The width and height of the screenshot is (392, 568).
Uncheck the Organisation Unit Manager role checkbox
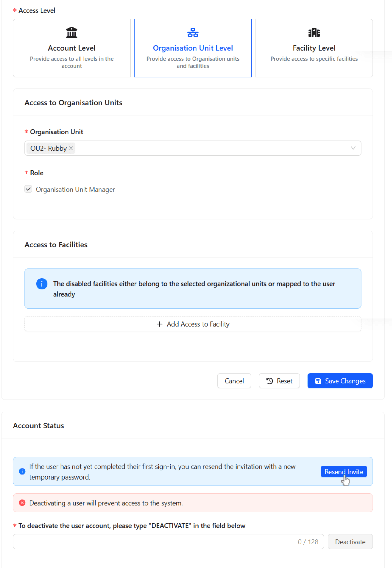28,189
